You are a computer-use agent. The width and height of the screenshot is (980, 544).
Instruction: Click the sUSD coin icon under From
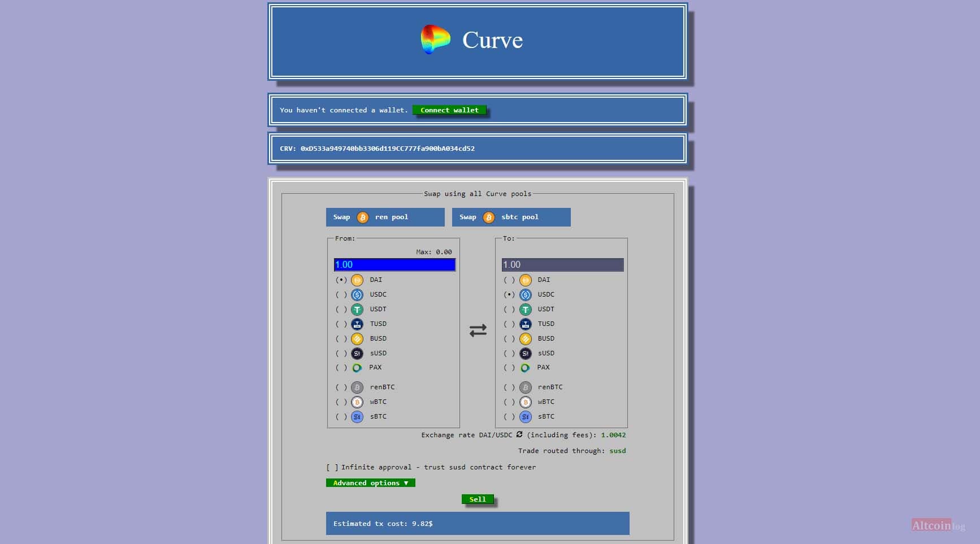pos(357,354)
